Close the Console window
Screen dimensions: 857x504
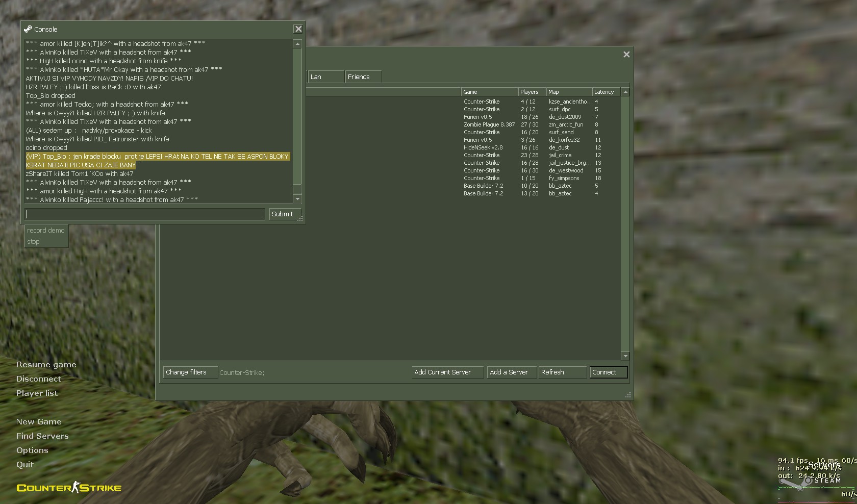point(298,29)
